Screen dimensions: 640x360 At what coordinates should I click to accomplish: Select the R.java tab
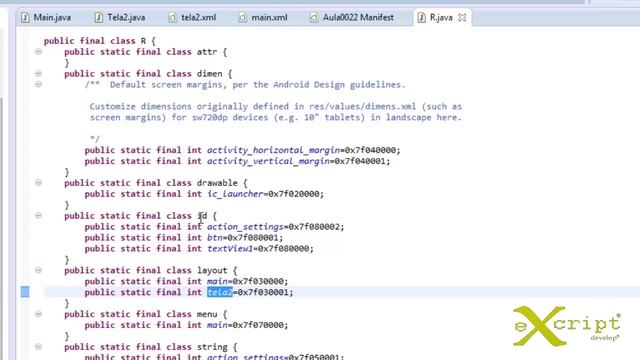click(441, 18)
